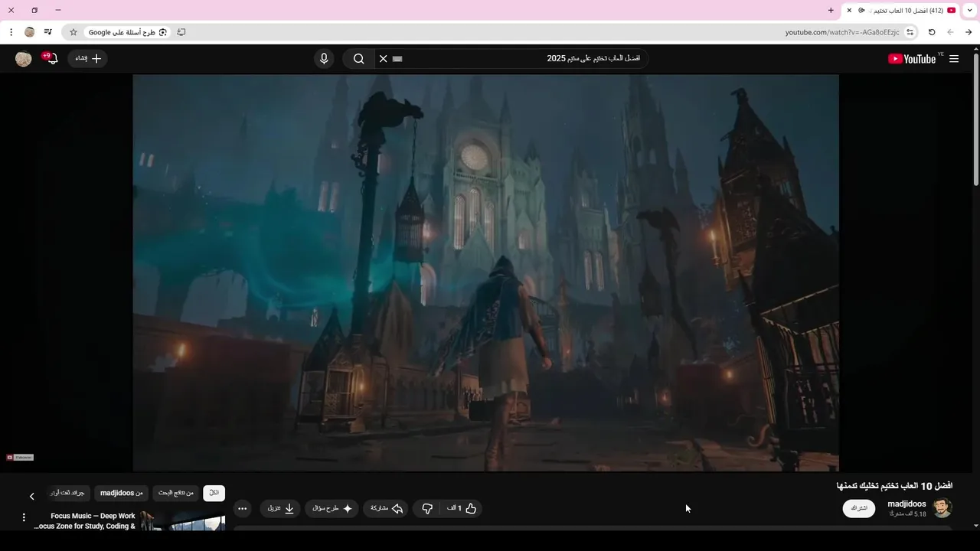Close the YouTube browser tab

click(x=849, y=11)
